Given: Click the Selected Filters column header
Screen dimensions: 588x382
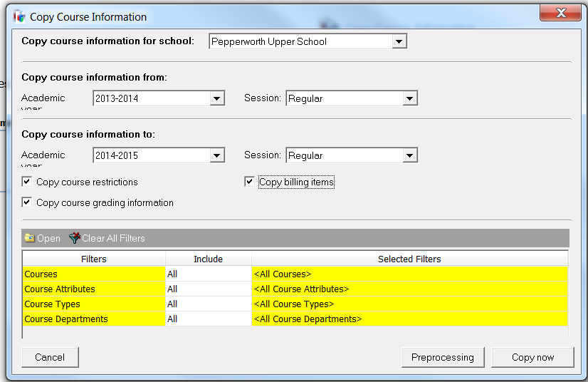Looking at the screenshot, I should 409,259.
